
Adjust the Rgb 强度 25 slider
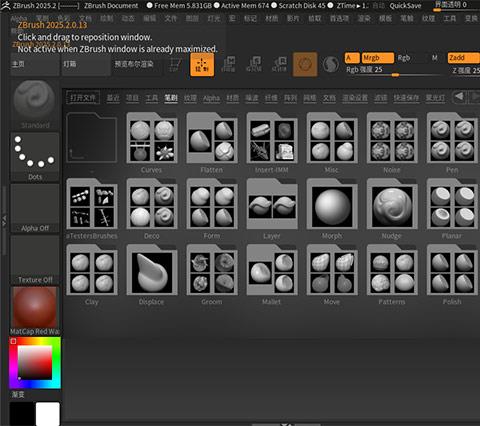[x=393, y=70]
